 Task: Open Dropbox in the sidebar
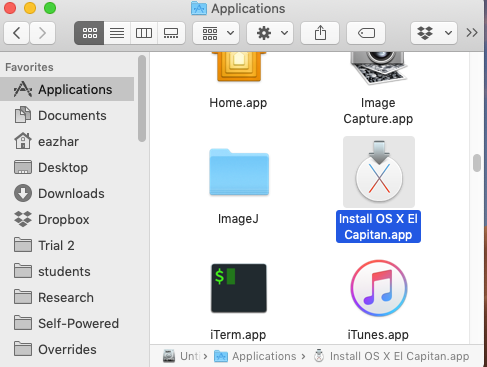coord(67,219)
